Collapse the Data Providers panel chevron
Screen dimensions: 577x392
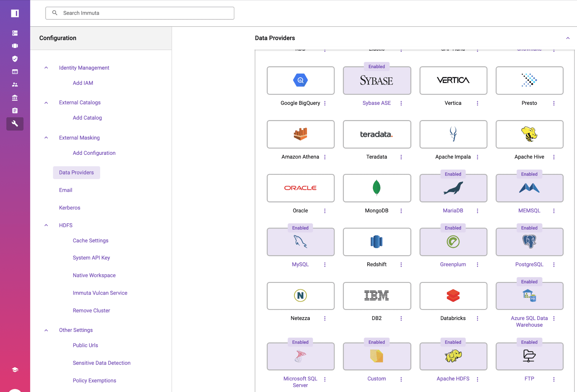(x=568, y=38)
